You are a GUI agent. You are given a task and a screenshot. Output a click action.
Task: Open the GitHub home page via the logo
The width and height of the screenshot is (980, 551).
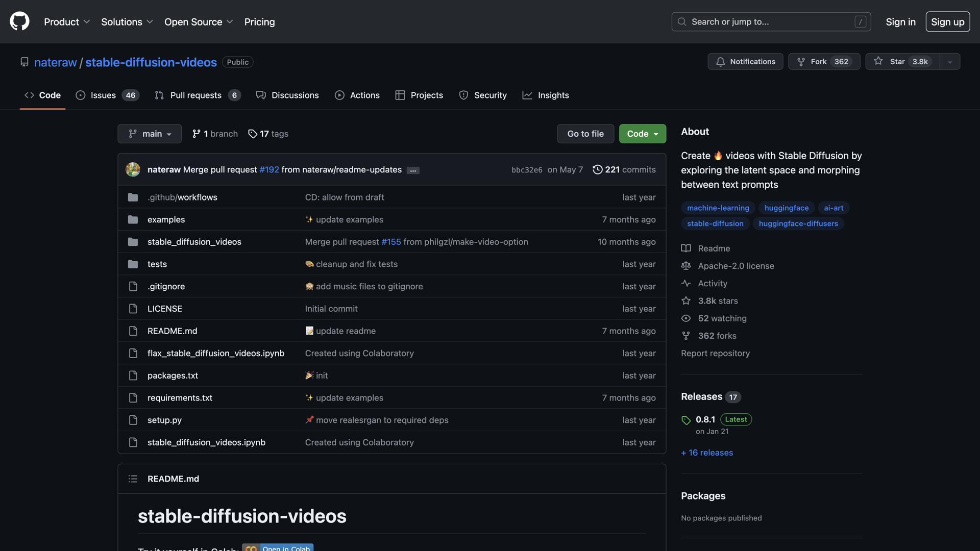19,21
